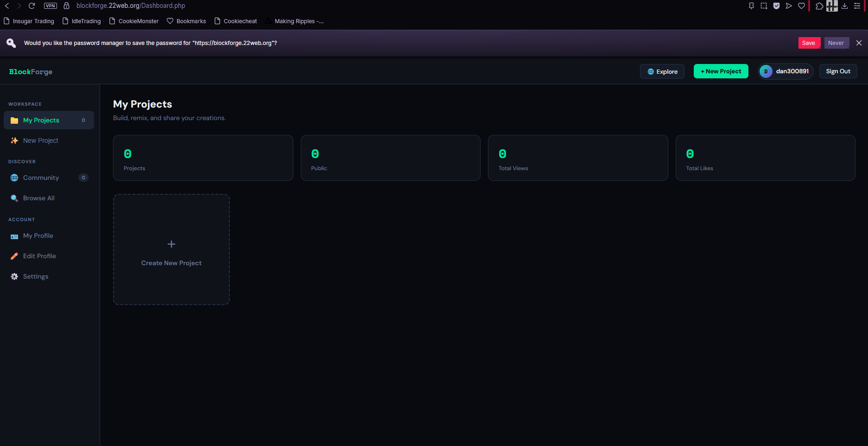Viewport: 868px width, 446px height.
Task: Click the green New Project button
Action: coord(721,71)
